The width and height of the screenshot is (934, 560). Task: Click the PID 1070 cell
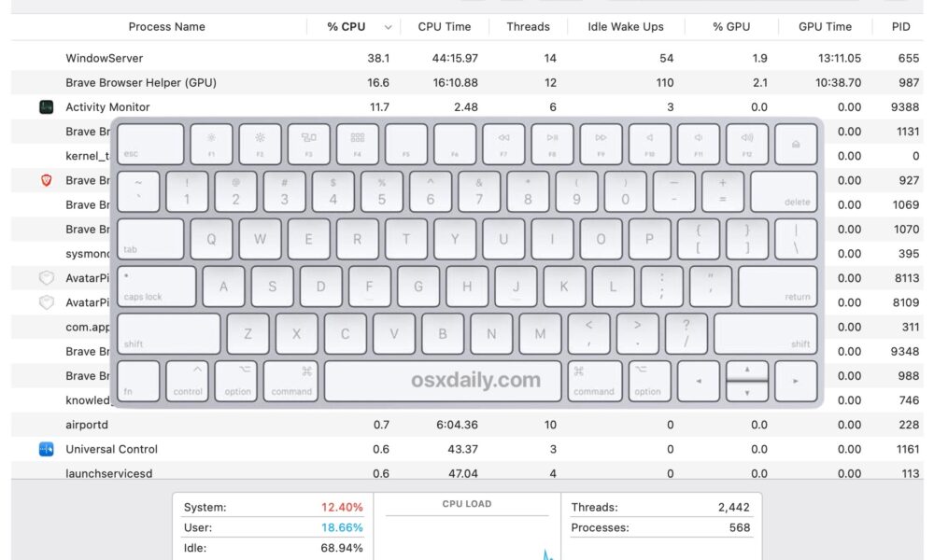click(906, 229)
